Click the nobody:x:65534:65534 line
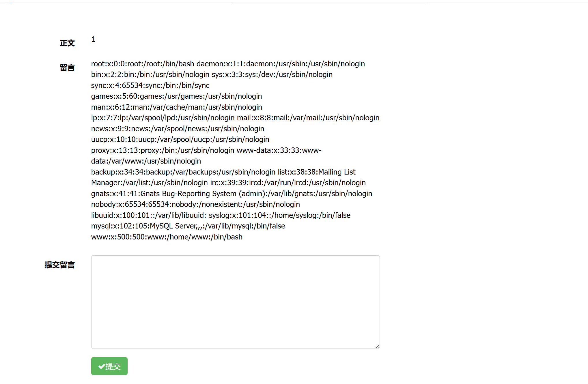This screenshot has height=384, width=588. click(195, 204)
